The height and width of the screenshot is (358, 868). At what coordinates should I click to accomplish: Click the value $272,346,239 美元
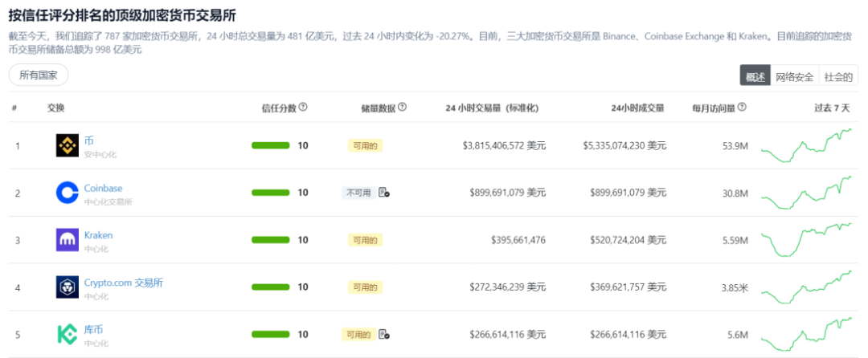(508, 287)
